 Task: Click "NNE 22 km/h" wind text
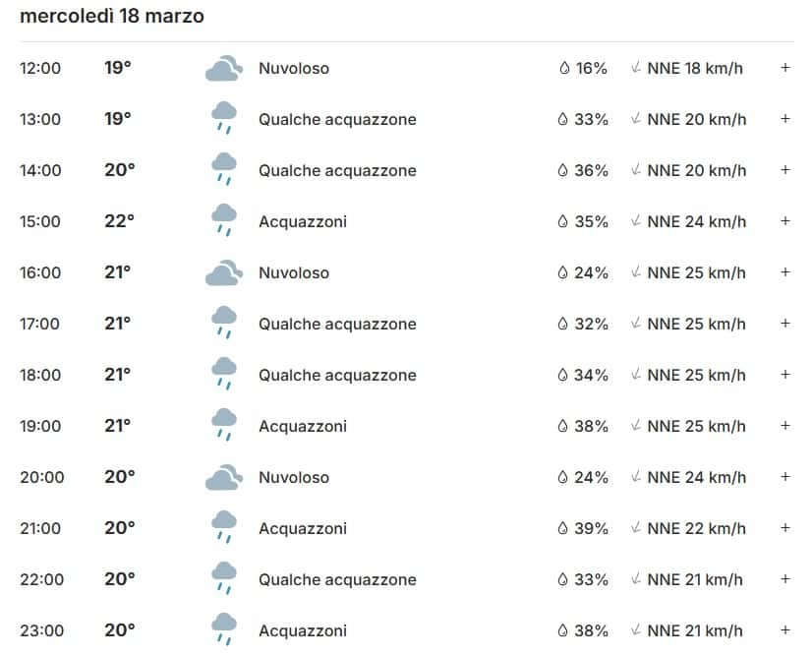(696, 528)
